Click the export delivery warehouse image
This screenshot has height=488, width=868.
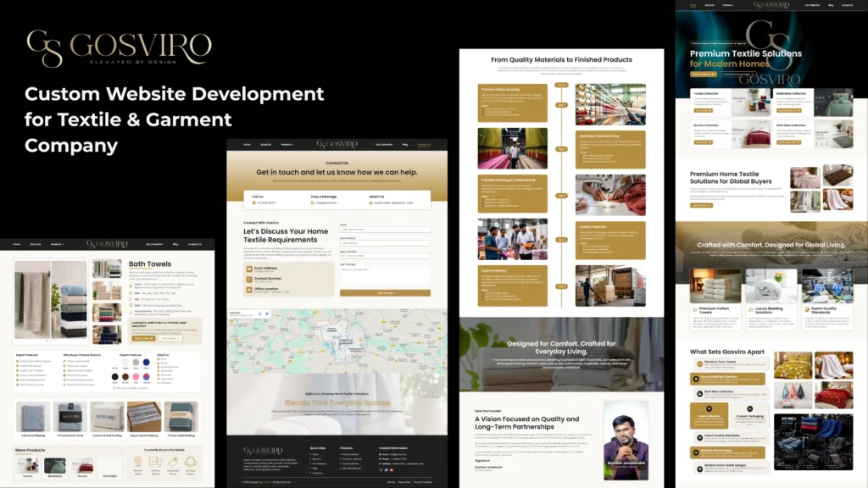pos(610,286)
